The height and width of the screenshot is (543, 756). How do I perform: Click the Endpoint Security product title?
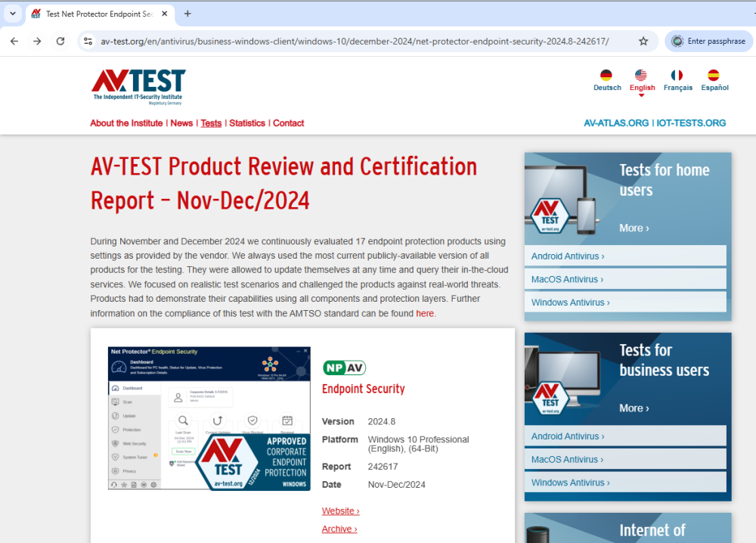(x=364, y=389)
